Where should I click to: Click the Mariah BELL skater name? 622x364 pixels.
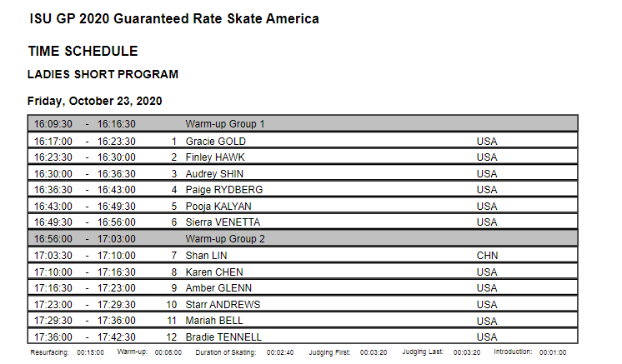coord(213,320)
